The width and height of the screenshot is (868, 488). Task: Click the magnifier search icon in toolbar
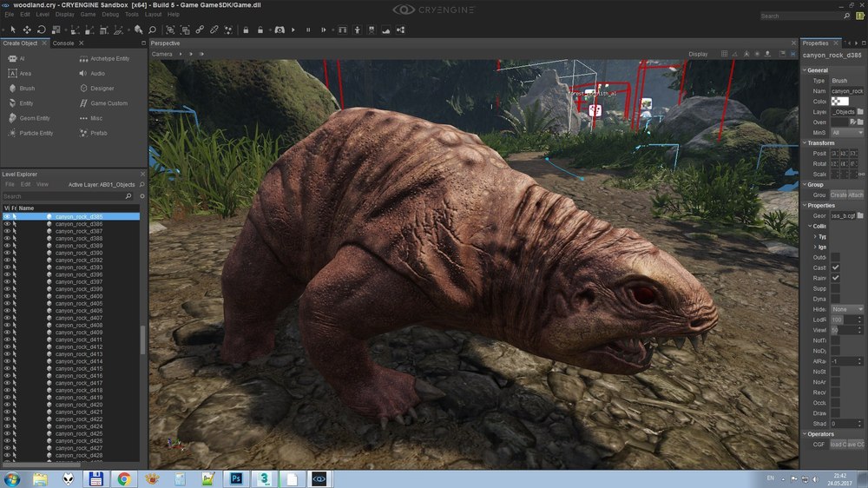point(152,30)
